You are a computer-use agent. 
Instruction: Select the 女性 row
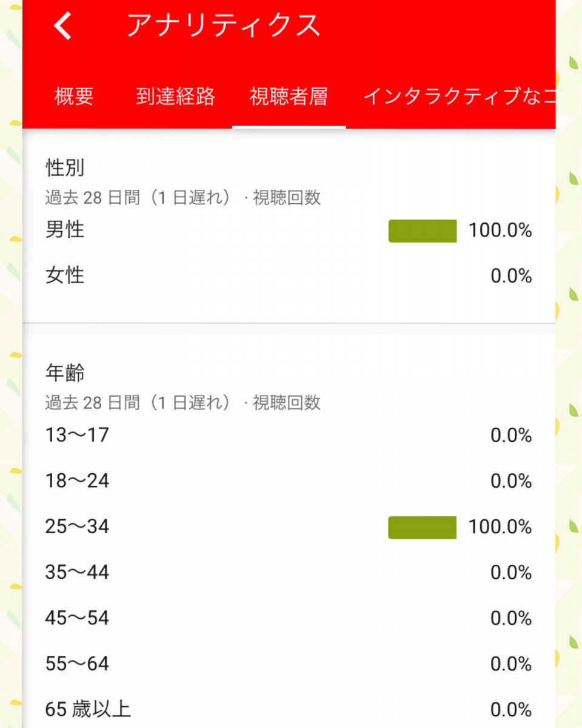[289, 277]
